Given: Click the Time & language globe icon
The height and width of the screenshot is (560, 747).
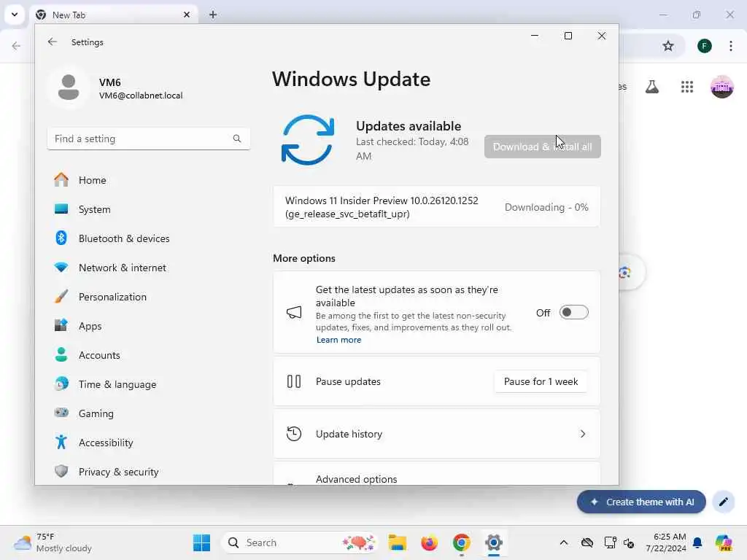Looking at the screenshot, I should point(61,384).
